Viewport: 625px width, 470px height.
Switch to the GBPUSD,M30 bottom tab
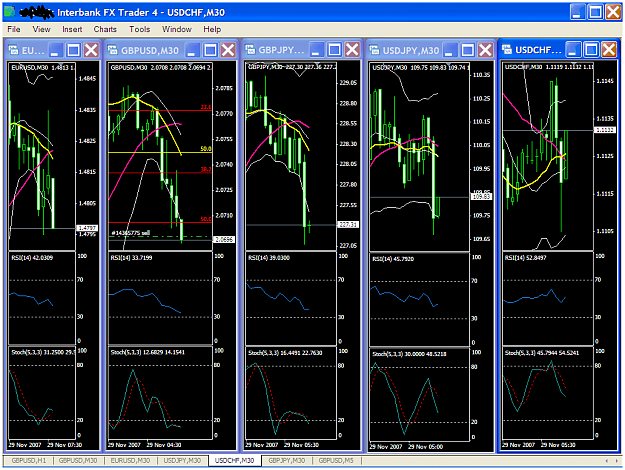coord(78,460)
